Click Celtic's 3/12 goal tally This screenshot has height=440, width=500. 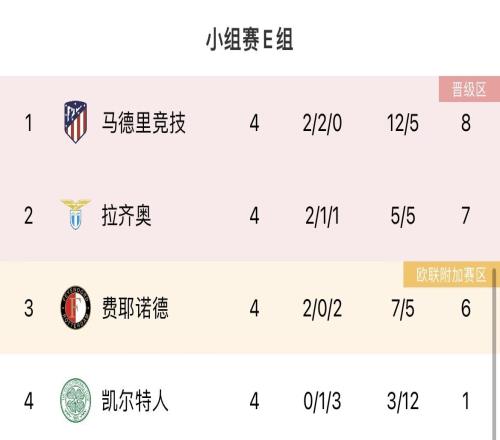(x=403, y=401)
